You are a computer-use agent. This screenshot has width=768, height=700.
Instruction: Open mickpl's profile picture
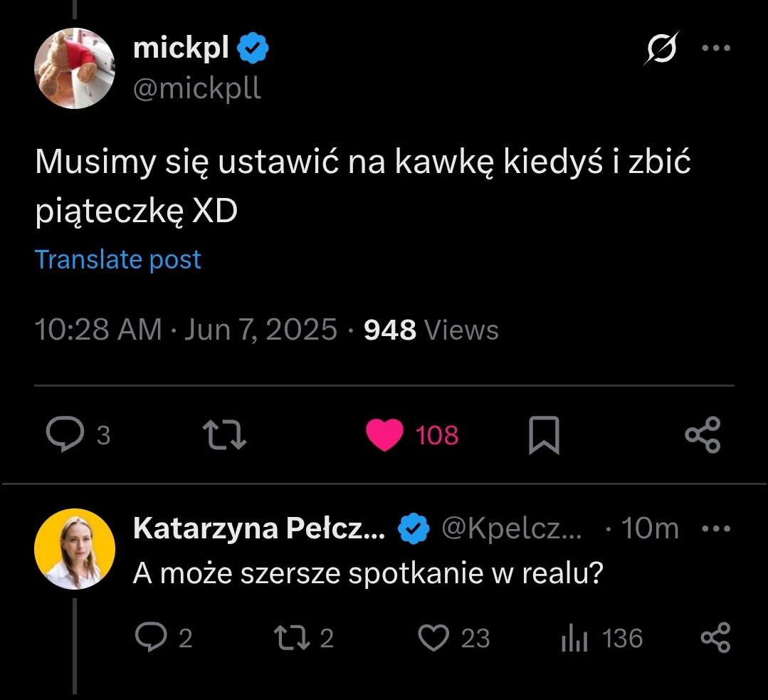tap(75, 68)
